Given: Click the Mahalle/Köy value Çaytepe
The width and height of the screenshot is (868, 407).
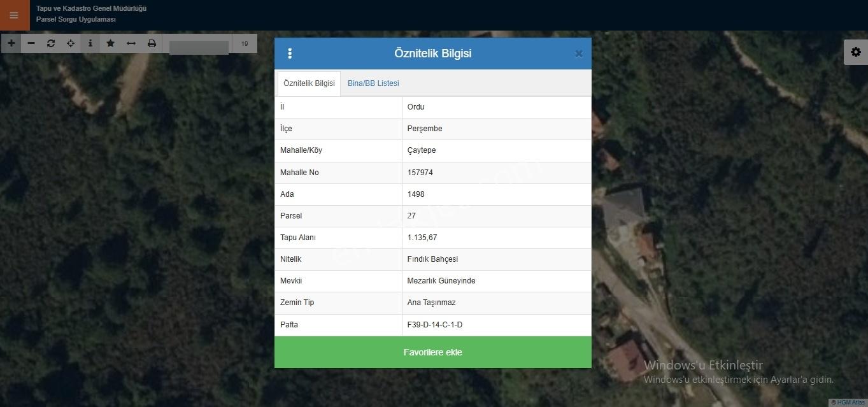Looking at the screenshot, I should click(x=422, y=150).
